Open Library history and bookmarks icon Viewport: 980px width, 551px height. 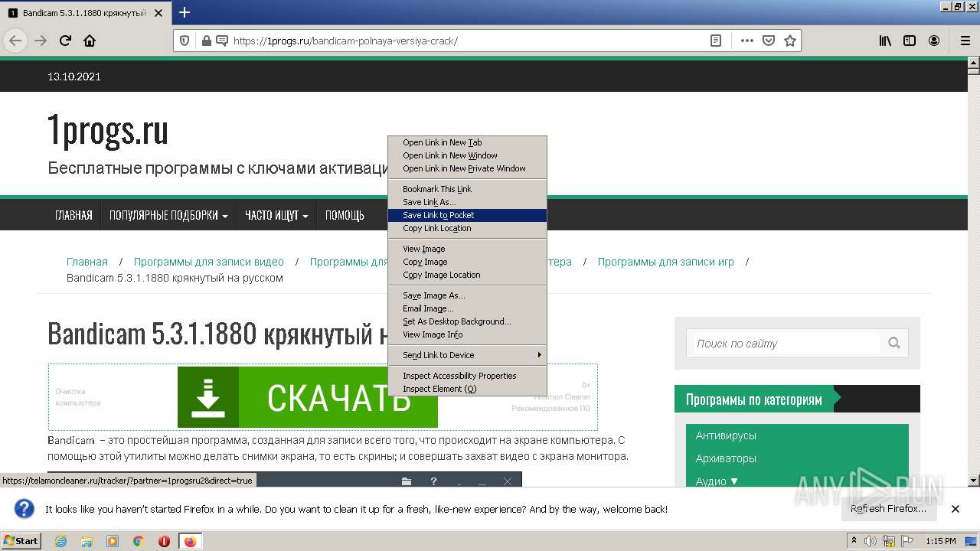pyautogui.click(x=885, y=41)
